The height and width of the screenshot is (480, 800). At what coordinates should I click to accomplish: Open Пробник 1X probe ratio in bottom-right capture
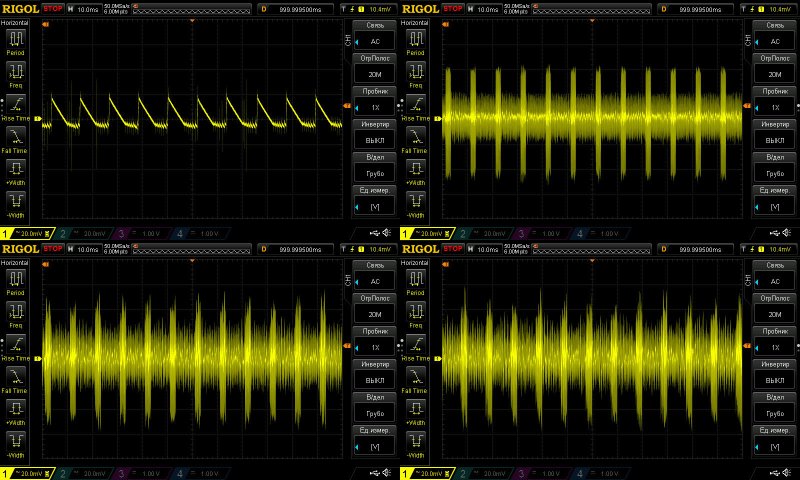[x=775, y=340]
